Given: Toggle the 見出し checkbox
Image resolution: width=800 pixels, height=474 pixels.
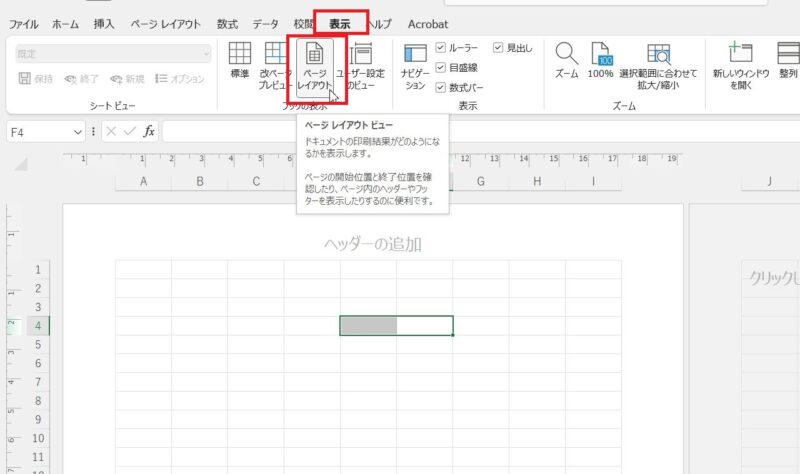Looking at the screenshot, I should click(498, 47).
